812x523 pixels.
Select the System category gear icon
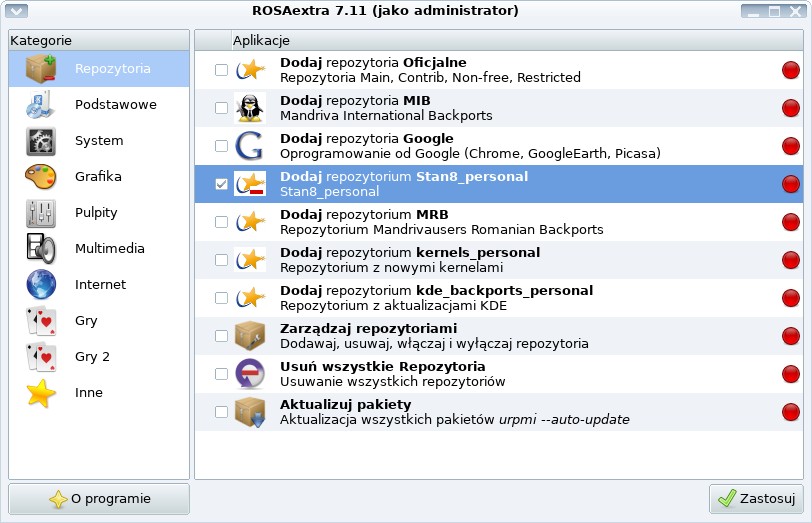41,141
